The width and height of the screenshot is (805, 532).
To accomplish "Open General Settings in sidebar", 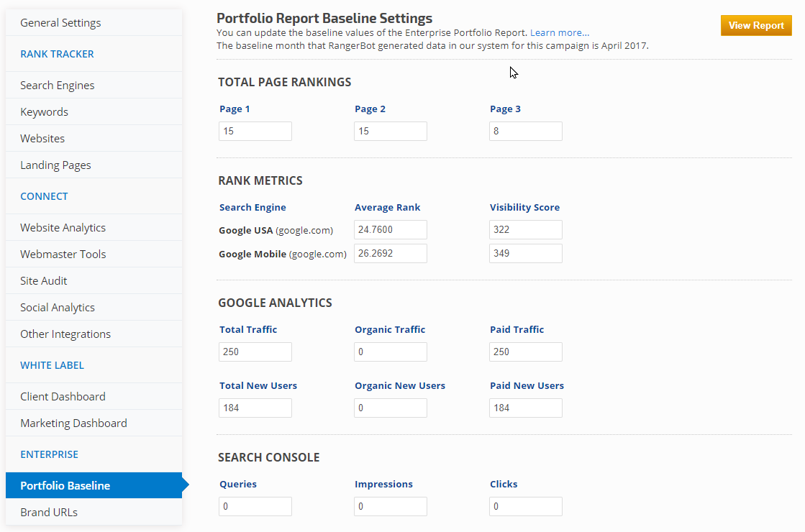I will coord(60,23).
